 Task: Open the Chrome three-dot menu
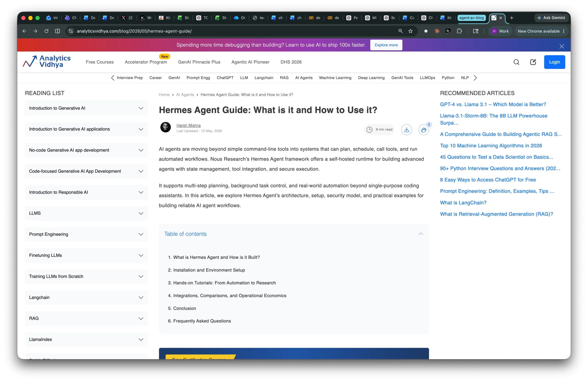tap(564, 31)
